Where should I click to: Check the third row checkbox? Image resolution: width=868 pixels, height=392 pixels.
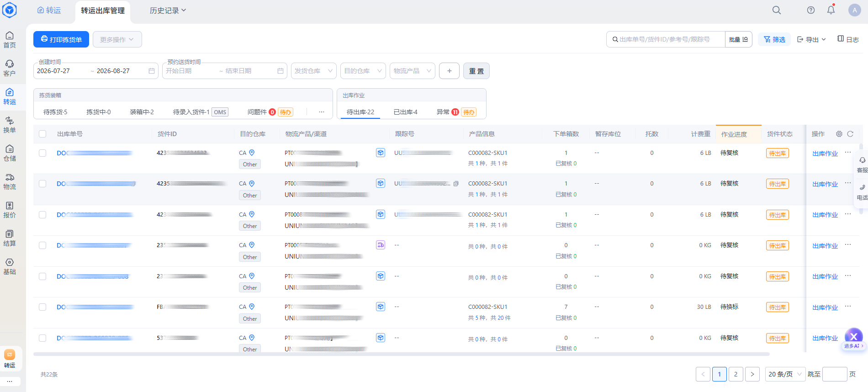[42, 215]
